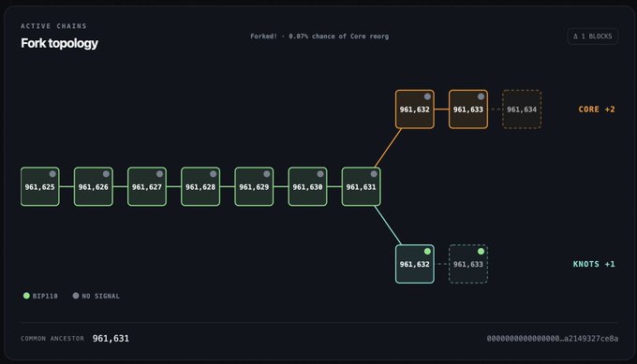The width and height of the screenshot is (637, 364).
Task: Click the Fork topology heading
Action: (x=59, y=43)
